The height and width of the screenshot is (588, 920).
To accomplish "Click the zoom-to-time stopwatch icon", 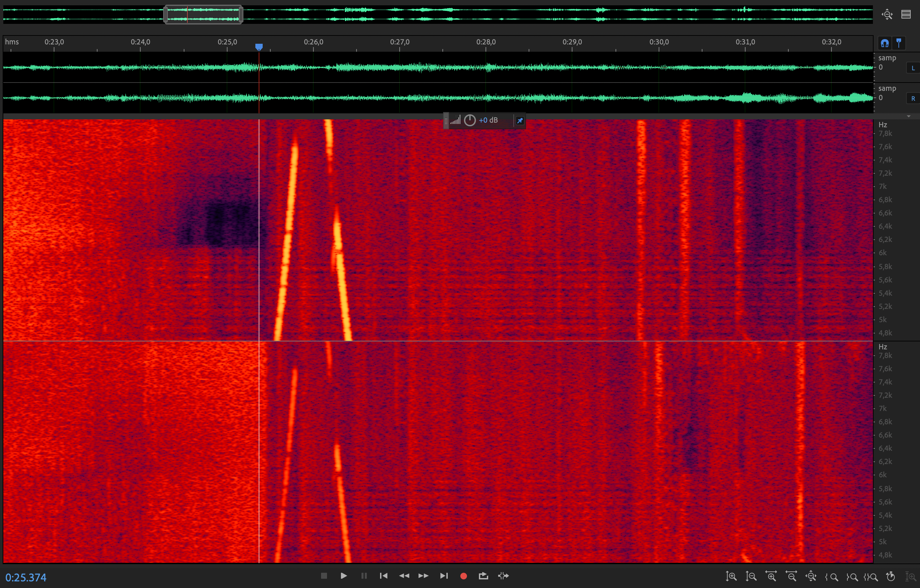I will click(x=890, y=576).
